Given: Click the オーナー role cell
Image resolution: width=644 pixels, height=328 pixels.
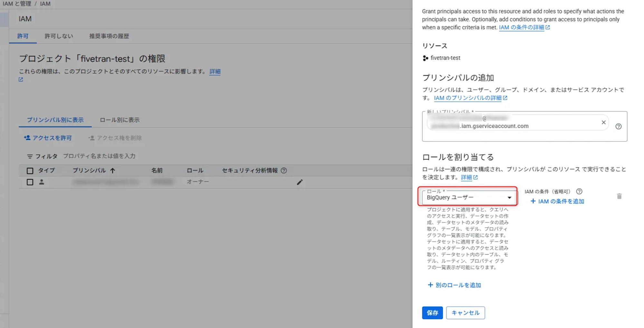Looking at the screenshot, I should click(x=198, y=182).
